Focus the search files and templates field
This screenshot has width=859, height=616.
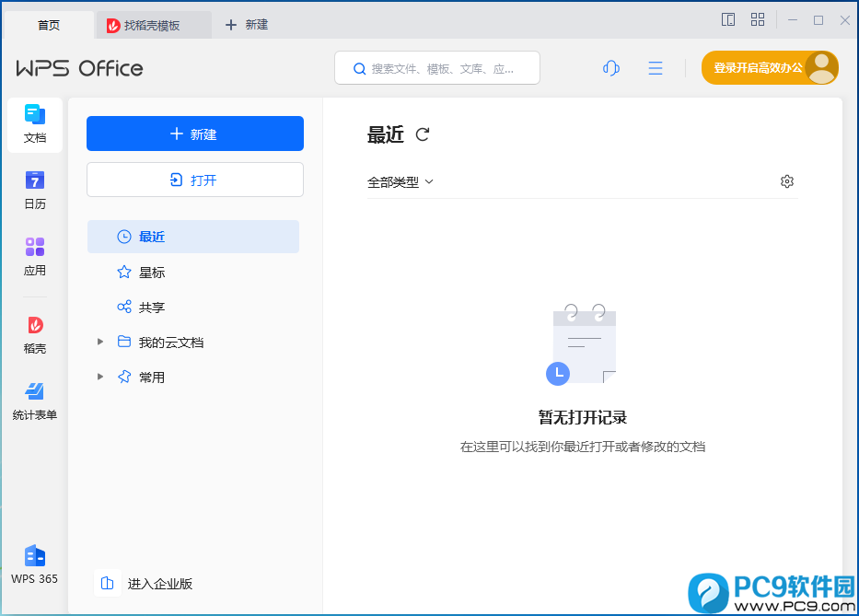[x=437, y=68]
